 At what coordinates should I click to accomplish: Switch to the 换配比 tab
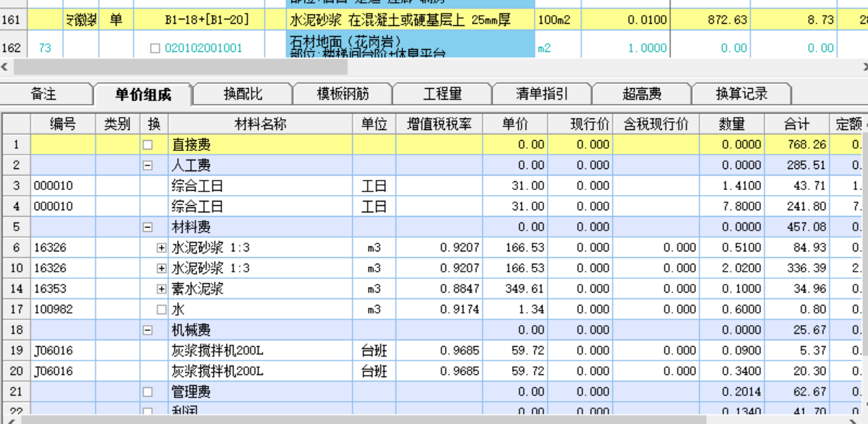pyautogui.click(x=243, y=94)
